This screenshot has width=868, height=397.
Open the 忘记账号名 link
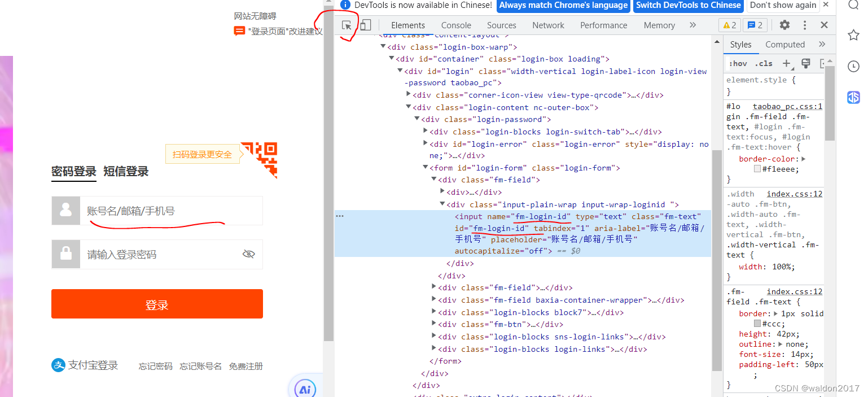pyautogui.click(x=200, y=367)
